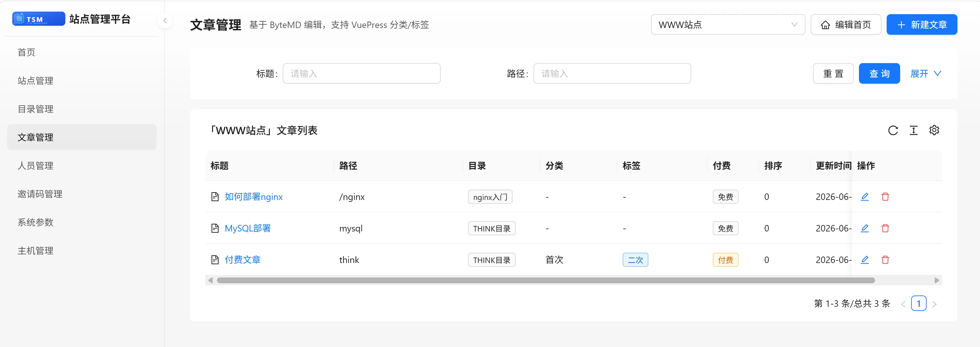Screen dimensions: 980x347
Task: Click the 二次 label tag
Action: point(635,260)
